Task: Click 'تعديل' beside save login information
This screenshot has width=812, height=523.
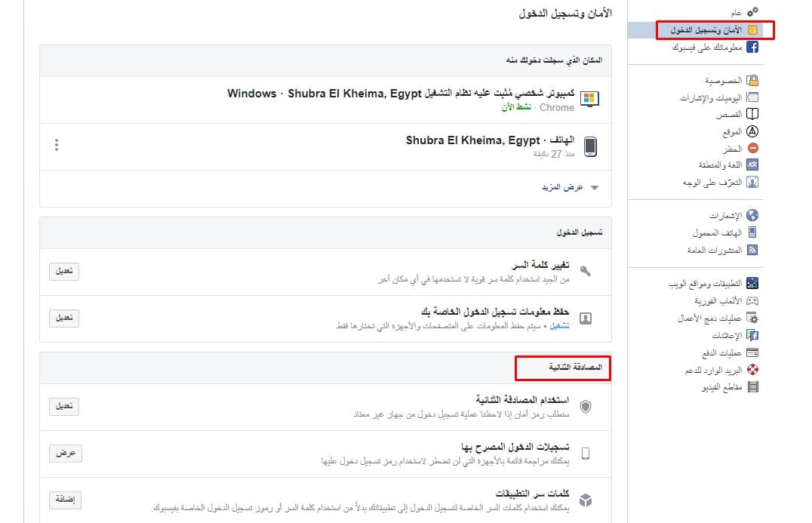Action: click(x=64, y=318)
